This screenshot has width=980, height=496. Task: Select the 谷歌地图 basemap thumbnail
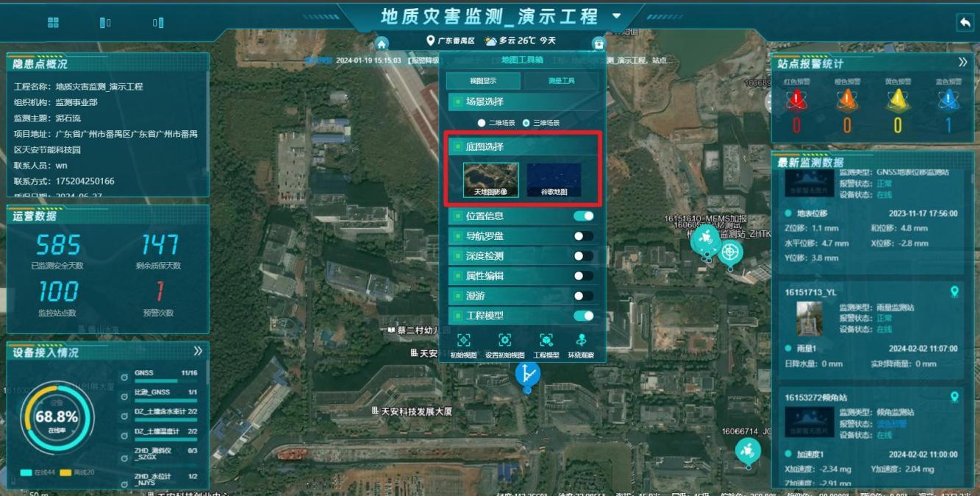coord(554,180)
